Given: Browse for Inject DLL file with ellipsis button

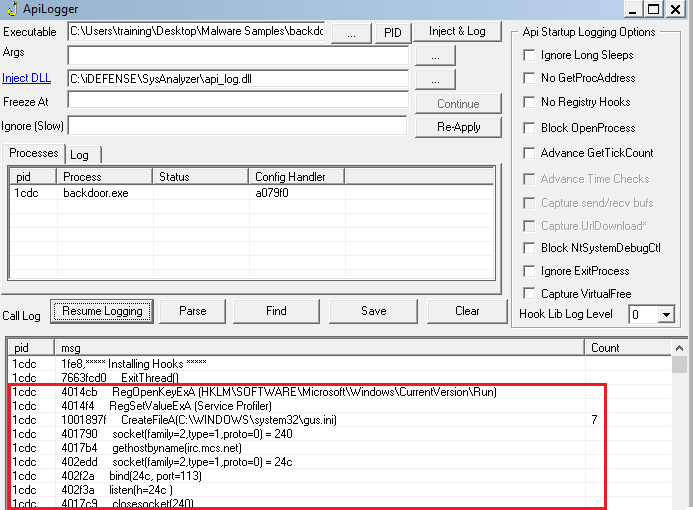Looking at the screenshot, I should pyautogui.click(x=435, y=80).
